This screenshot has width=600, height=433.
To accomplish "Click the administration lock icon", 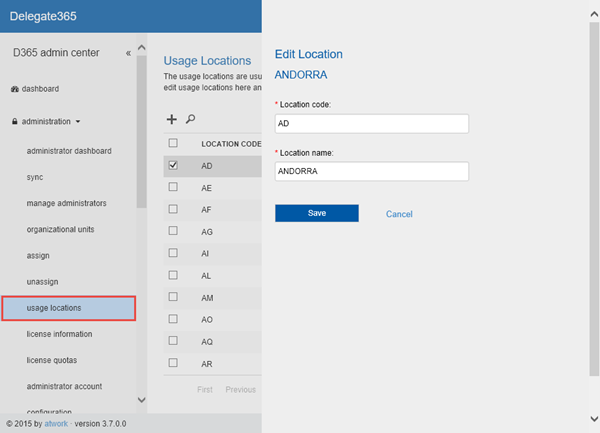I will point(15,122).
